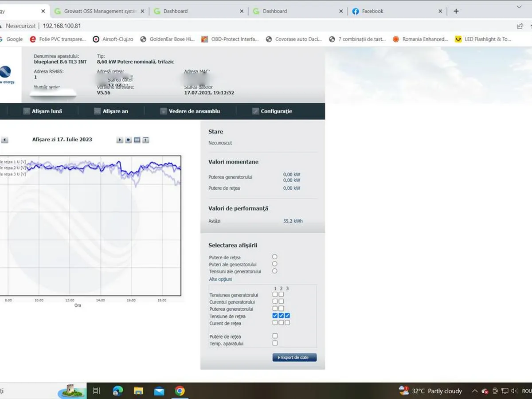
Task: Click 'Export de date' button
Action: [x=294, y=357]
